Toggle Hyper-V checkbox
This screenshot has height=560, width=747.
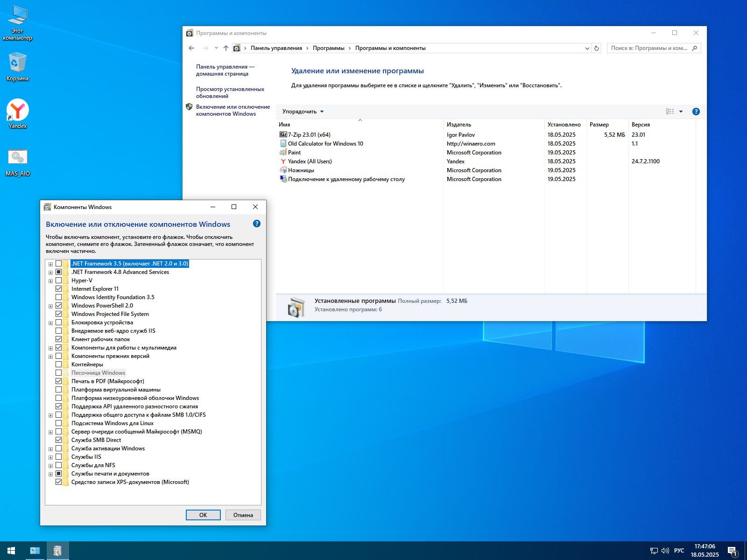[x=58, y=280]
